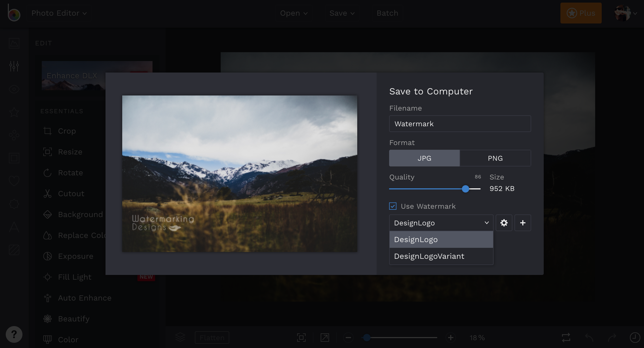The image size is (644, 348).
Task: Click the canvas zoom slider handle
Action: point(367,338)
